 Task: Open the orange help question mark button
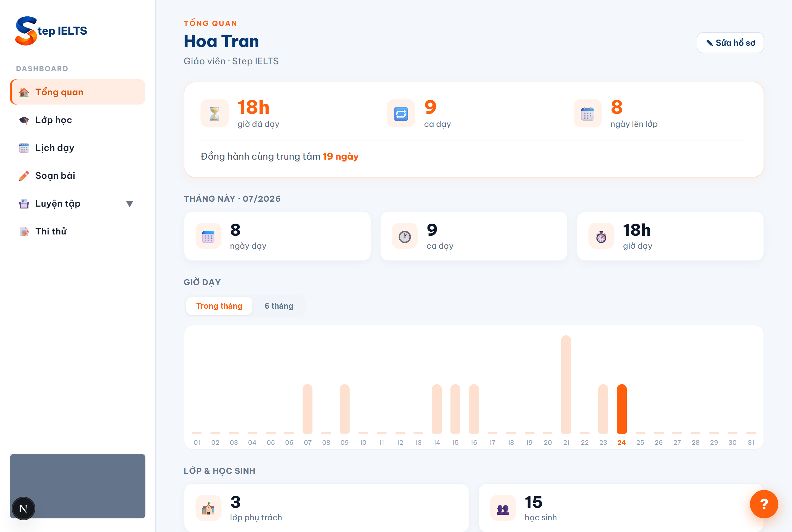point(764,504)
